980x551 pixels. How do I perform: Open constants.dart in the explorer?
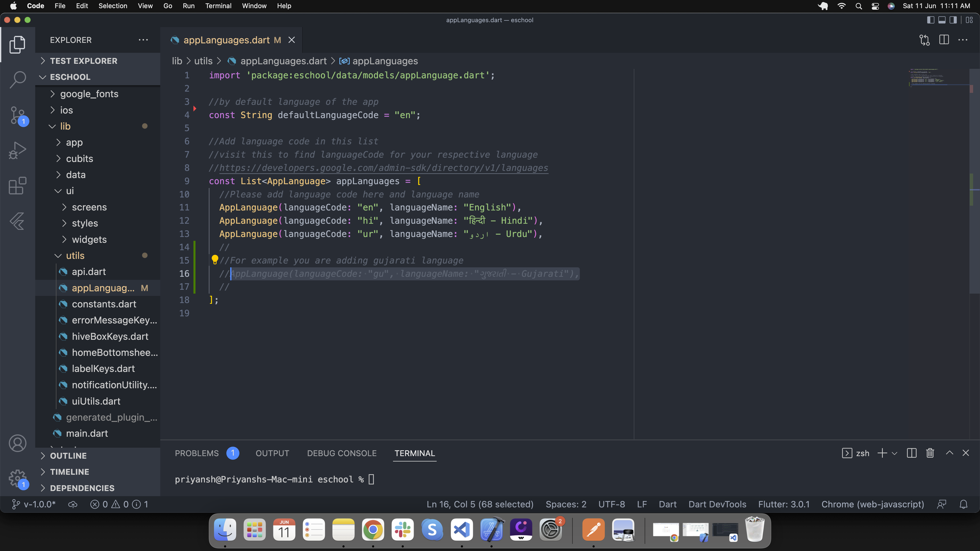104,304
